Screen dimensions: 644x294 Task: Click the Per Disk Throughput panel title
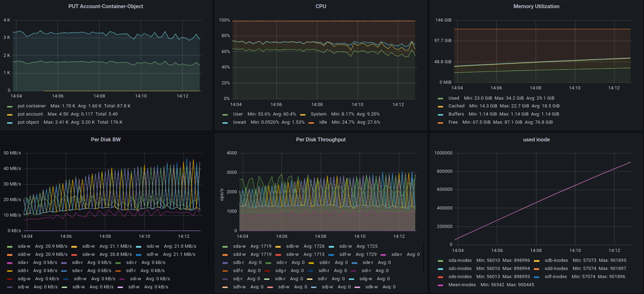(x=321, y=140)
